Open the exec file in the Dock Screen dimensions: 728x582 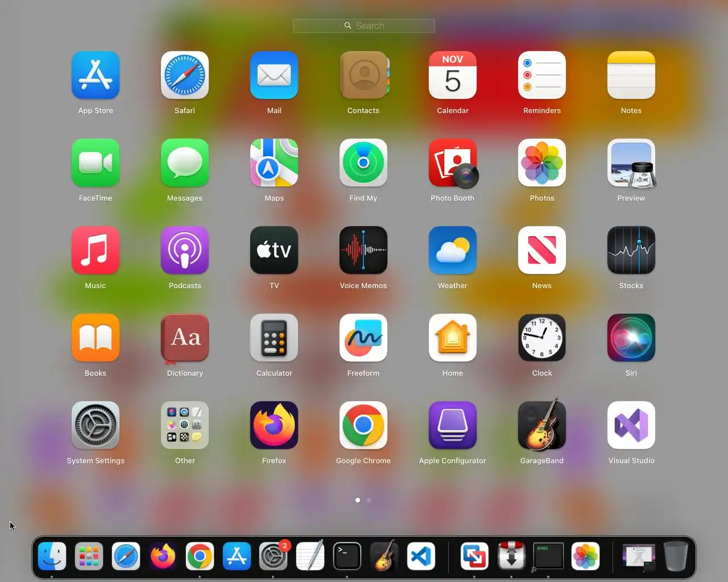pos(548,556)
